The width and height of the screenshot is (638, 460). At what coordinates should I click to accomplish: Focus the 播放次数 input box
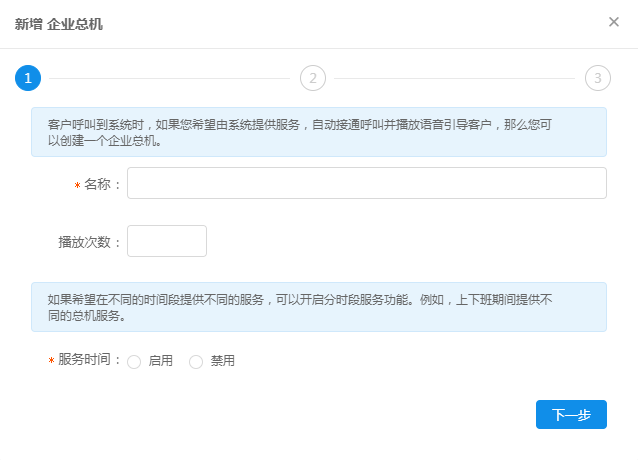coord(167,241)
